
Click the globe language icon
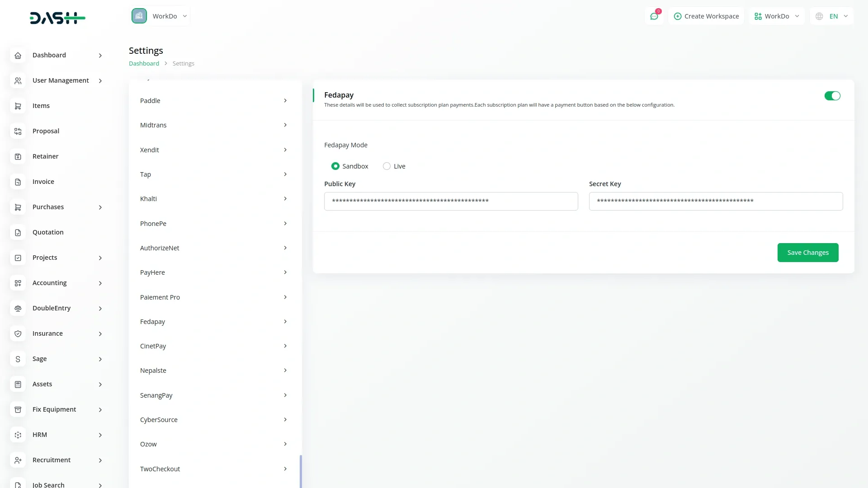819,16
